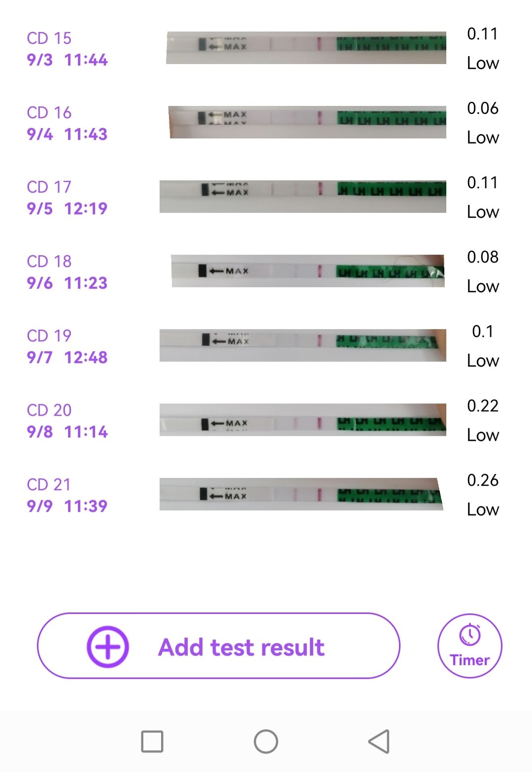Tap the 0.22 Low reading

pyautogui.click(x=483, y=420)
